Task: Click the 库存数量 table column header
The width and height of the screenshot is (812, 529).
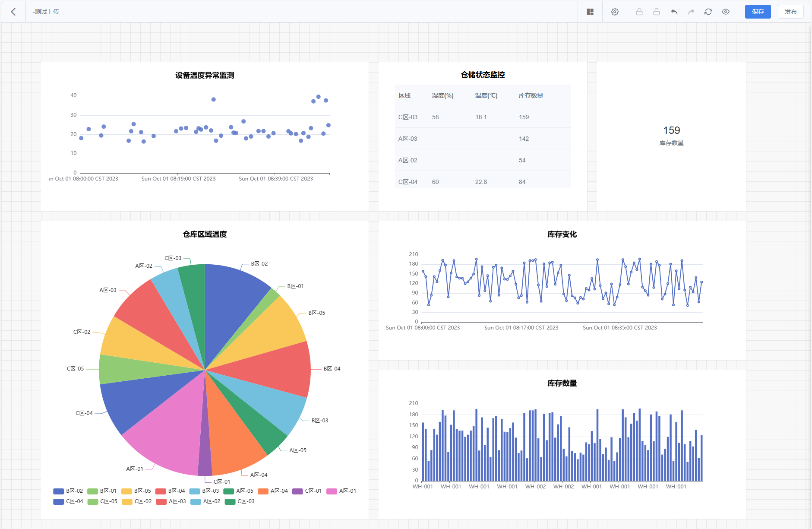Action: click(531, 95)
